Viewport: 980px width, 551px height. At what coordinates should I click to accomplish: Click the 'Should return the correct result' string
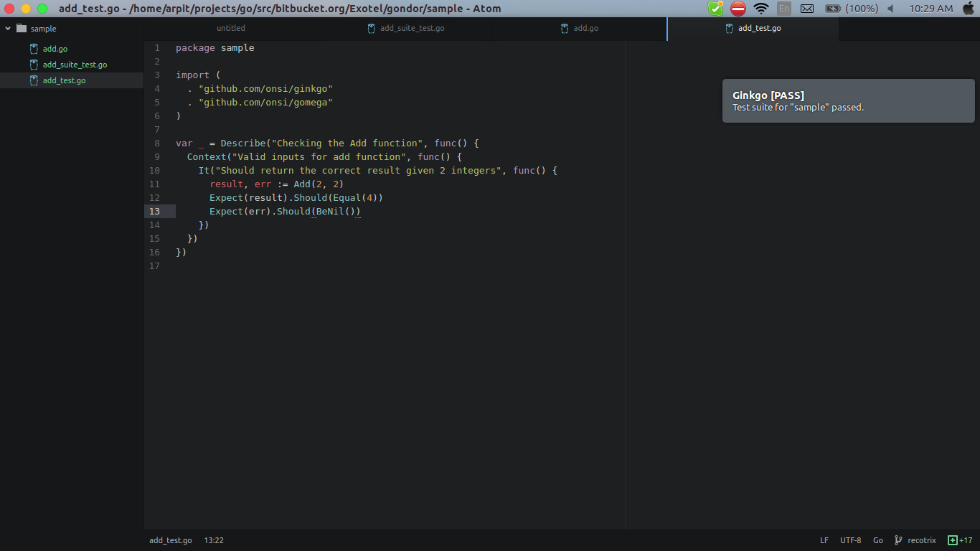coord(359,170)
